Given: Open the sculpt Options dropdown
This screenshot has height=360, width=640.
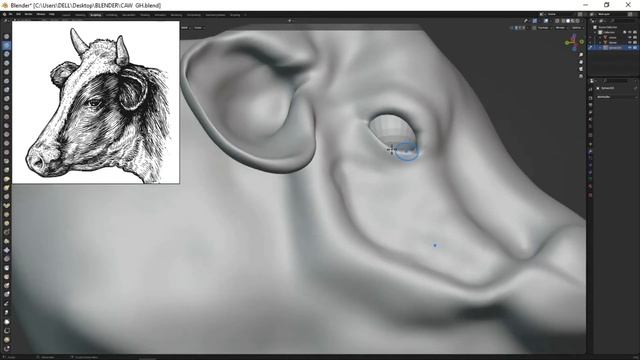Looking at the screenshot, I should pyautogui.click(x=577, y=28).
